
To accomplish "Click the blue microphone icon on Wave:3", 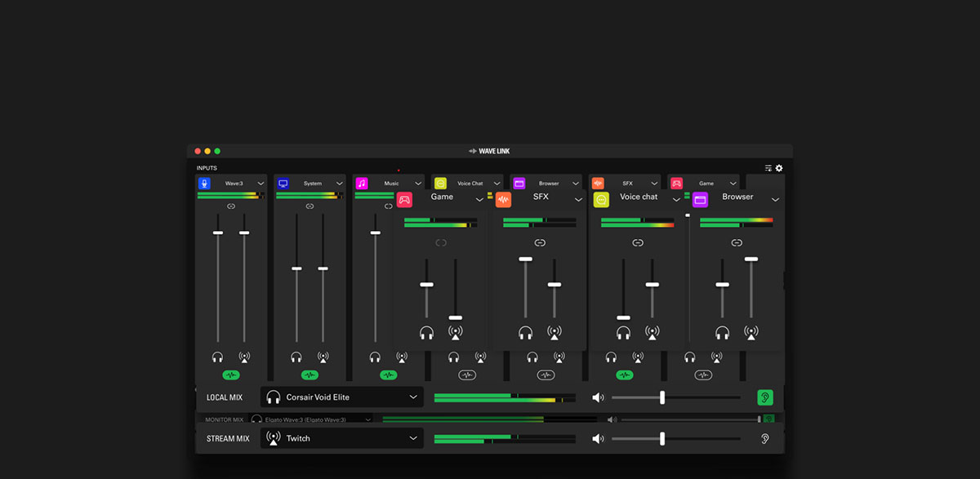I will (x=204, y=184).
